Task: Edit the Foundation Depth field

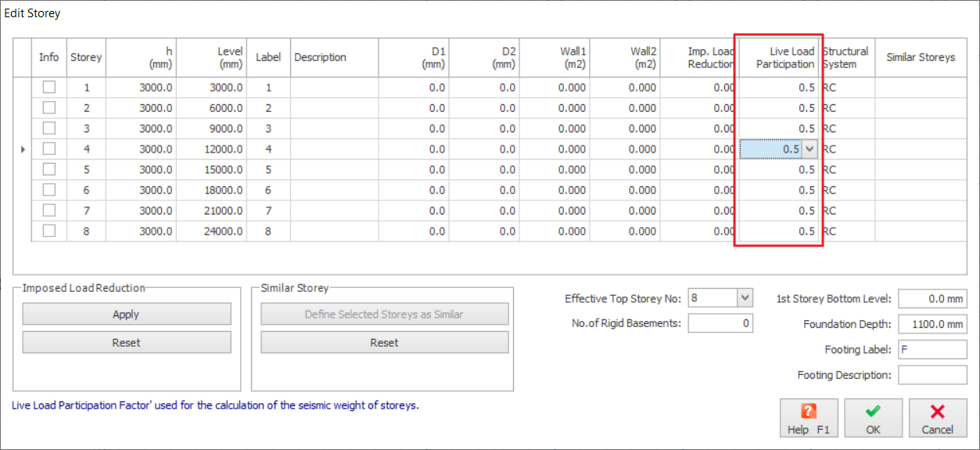Action: (932, 324)
